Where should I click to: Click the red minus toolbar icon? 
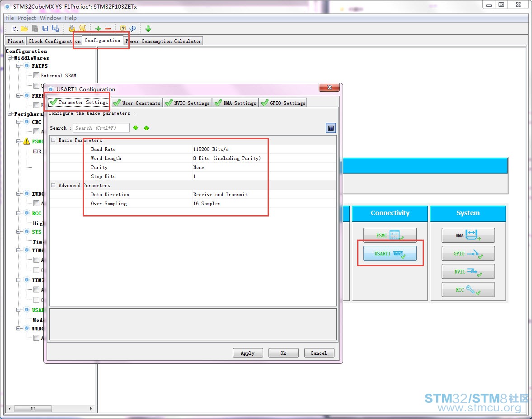click(x=108, y=29)
